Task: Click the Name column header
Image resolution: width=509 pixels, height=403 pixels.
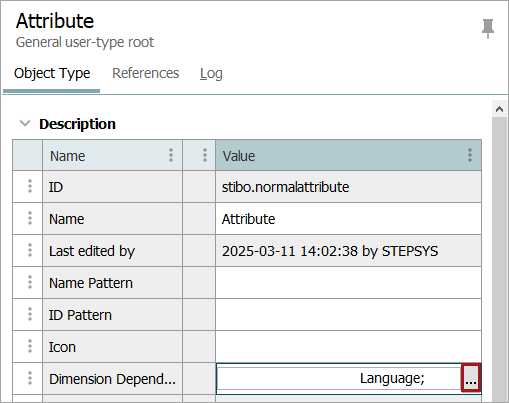Action: click(112, 156)
